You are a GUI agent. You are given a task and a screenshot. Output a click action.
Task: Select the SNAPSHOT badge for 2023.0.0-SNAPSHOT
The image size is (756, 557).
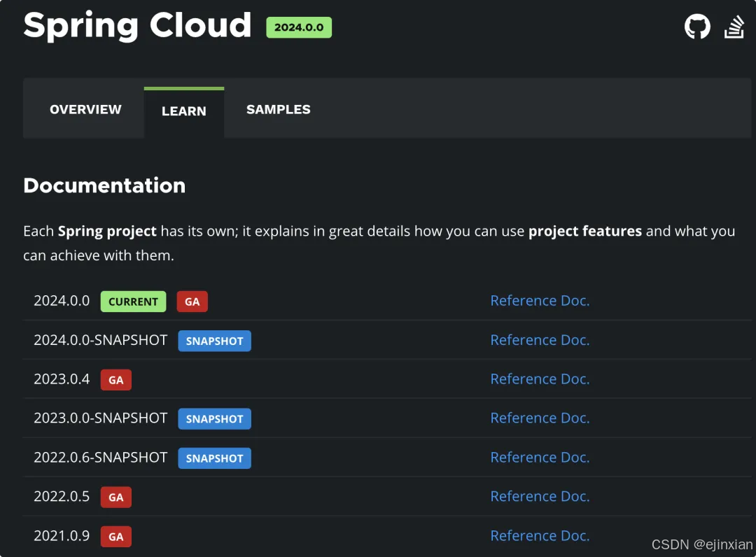[214, 418]
